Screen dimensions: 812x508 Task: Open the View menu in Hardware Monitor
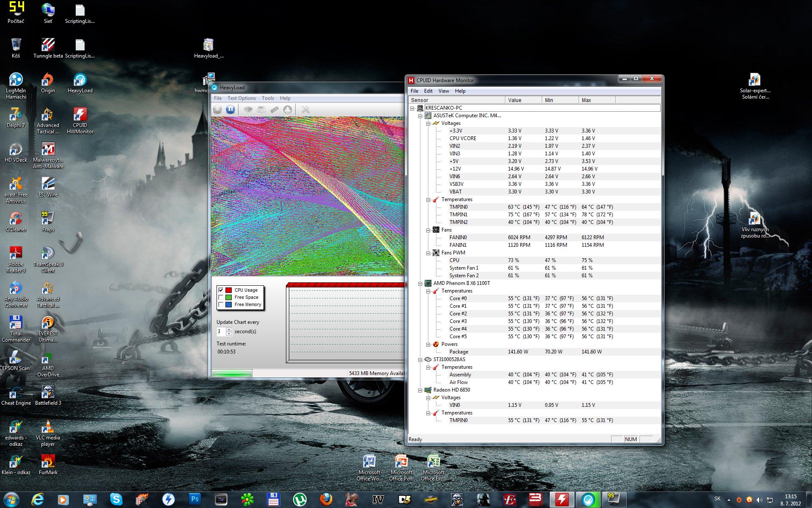point(444,91)
